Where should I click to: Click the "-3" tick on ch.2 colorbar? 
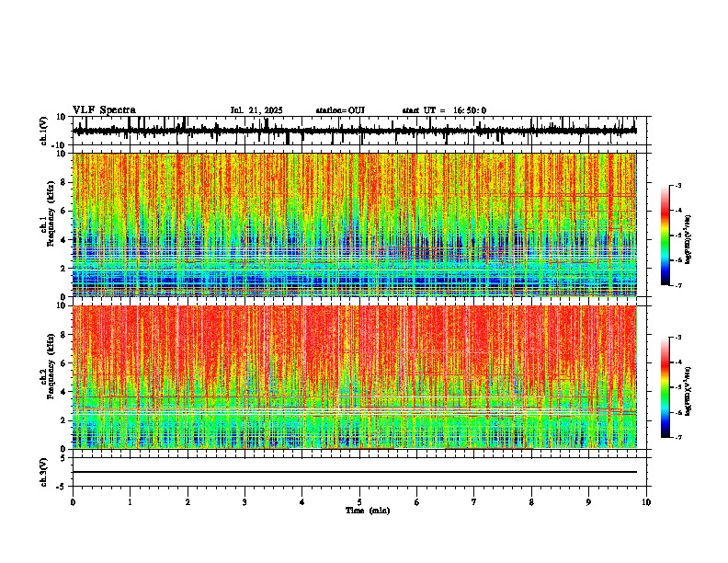coord(677,338)
